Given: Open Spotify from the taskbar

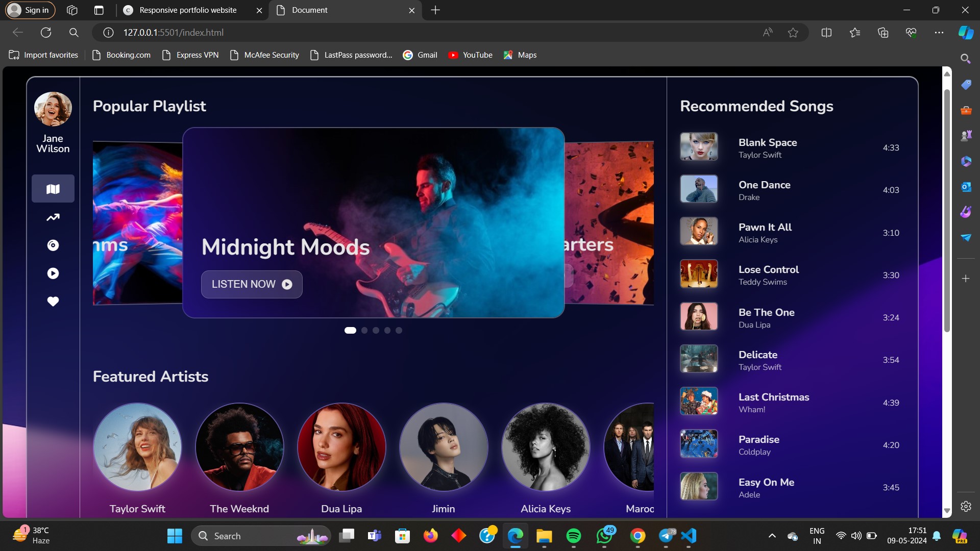Looking at the screenshot, I should point(574,536).
